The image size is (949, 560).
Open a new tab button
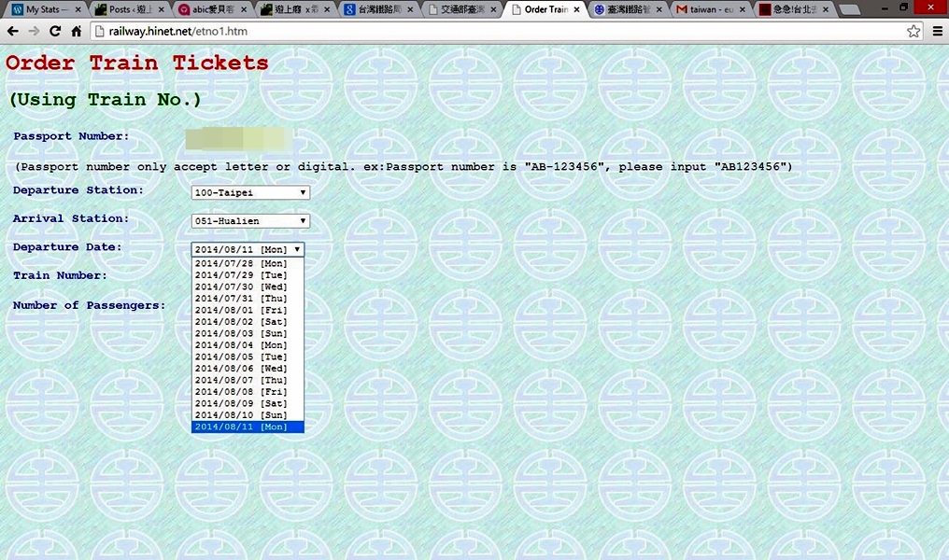[x=849, y=9]
